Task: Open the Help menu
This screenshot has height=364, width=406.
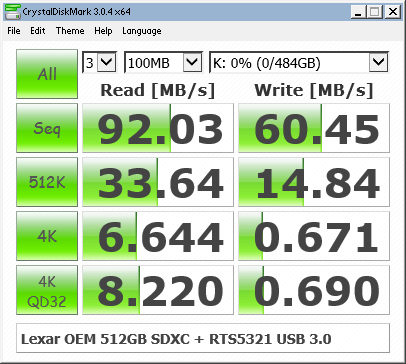Action: [103, 31]
